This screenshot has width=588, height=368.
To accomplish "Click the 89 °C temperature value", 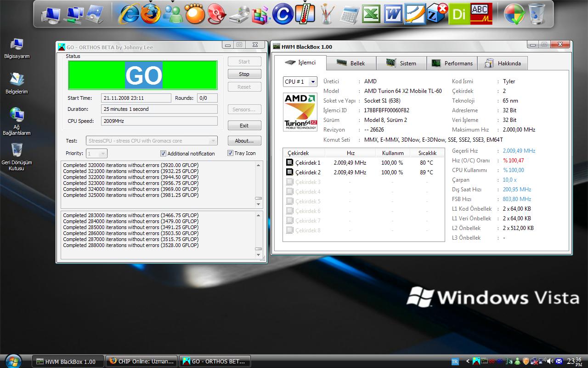I will (x=426, y=172).
